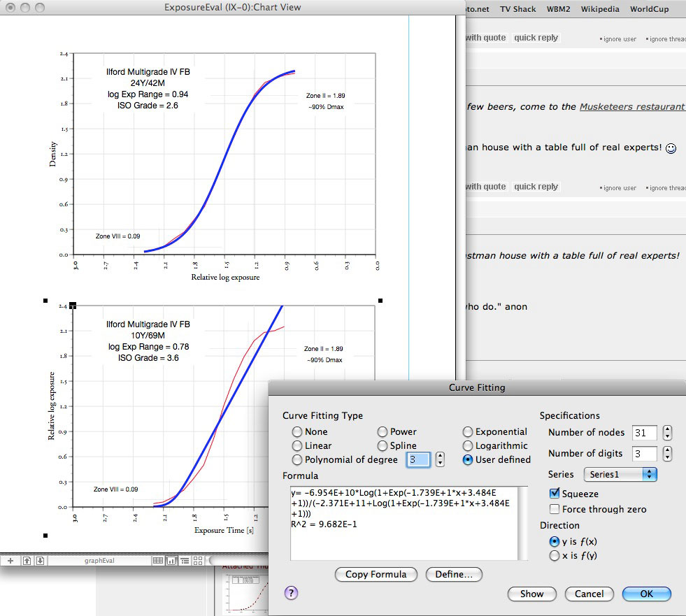Click the 'ISO Grade = 2.6' label
686x616 pixels.
(148, 106)
